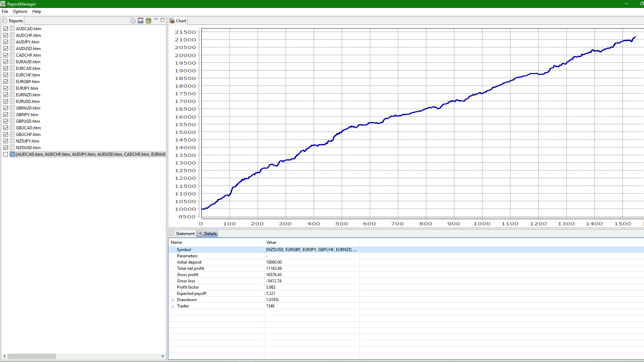The height and width of the screenshot is (362, 644).
Task: Expand the Drawdown details row
Action: [173, 300]
